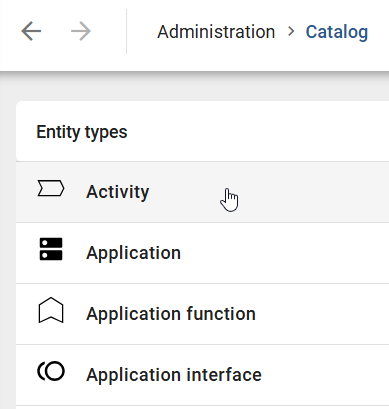Click the Application interface icon
Viewport: 389px width, 409px height.
pos(51,371)
